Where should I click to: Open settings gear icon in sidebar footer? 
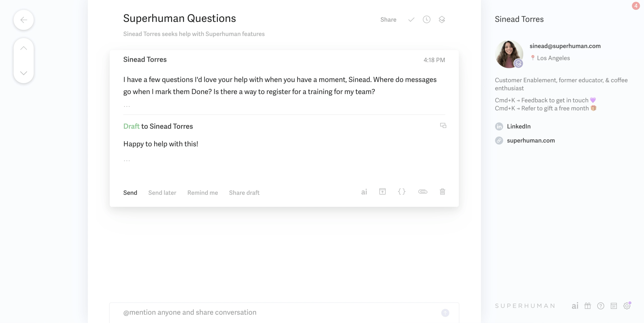tap(627, 306)
